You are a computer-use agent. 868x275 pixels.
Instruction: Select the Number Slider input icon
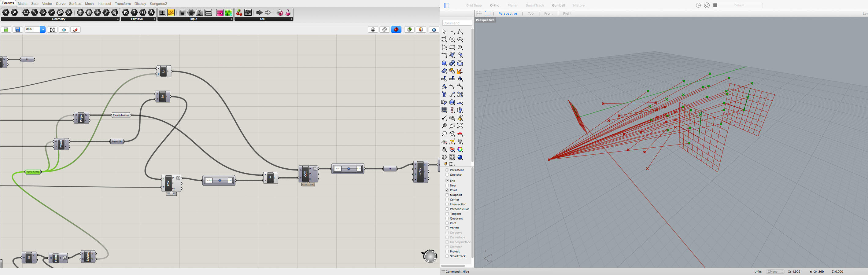[x=162, y=13]
